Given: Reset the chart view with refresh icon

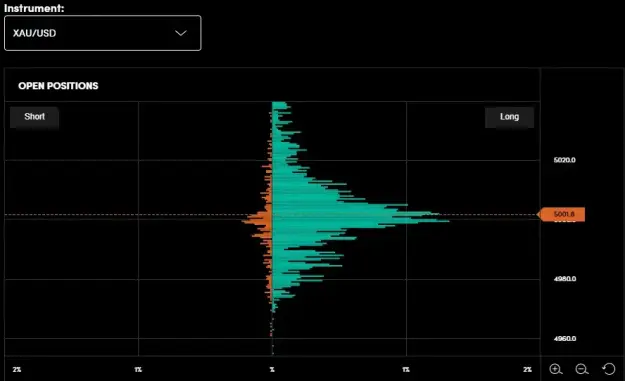Looking at the screenshot, I should 609,369.
